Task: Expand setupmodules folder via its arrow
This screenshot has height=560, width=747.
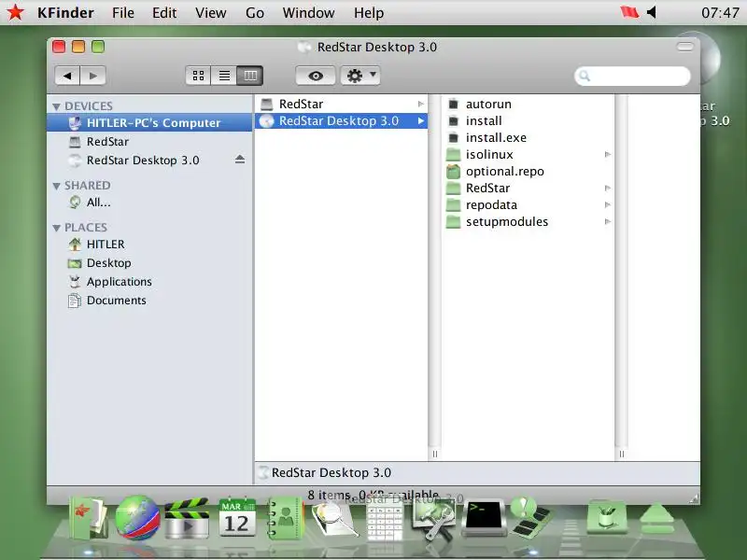Action: click(x=608, y=221)
